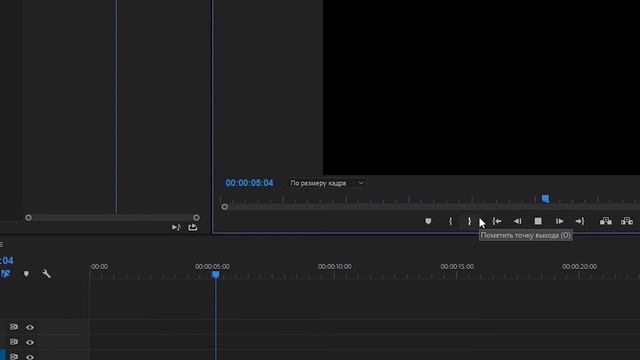
Task: Open timeline display settings wrench
Action: coord(47,274)
